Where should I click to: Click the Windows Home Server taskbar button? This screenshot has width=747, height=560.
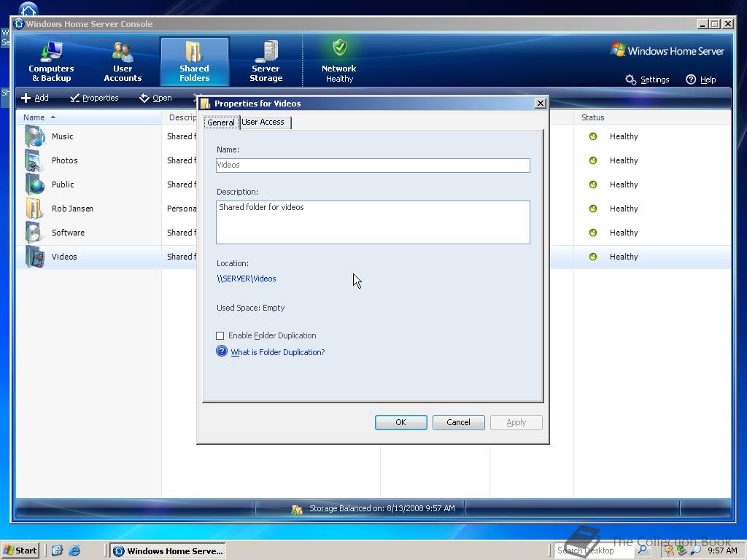click(169, 551)
